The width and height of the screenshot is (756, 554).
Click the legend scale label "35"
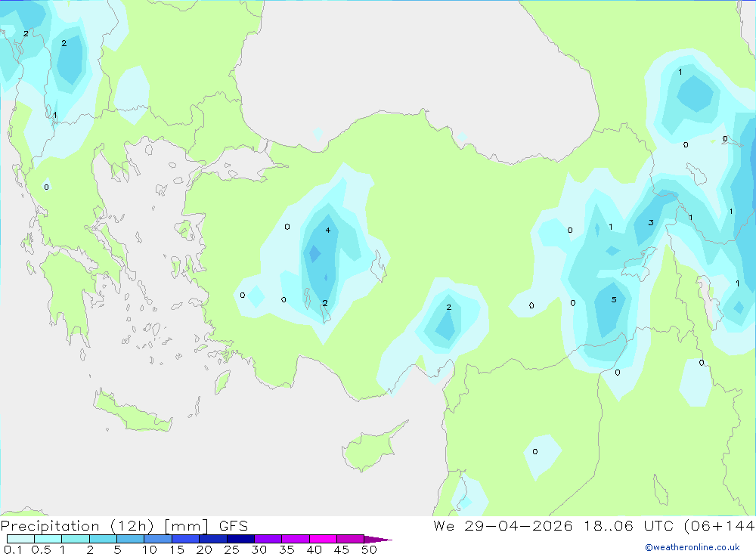click(x=287, y=549)
